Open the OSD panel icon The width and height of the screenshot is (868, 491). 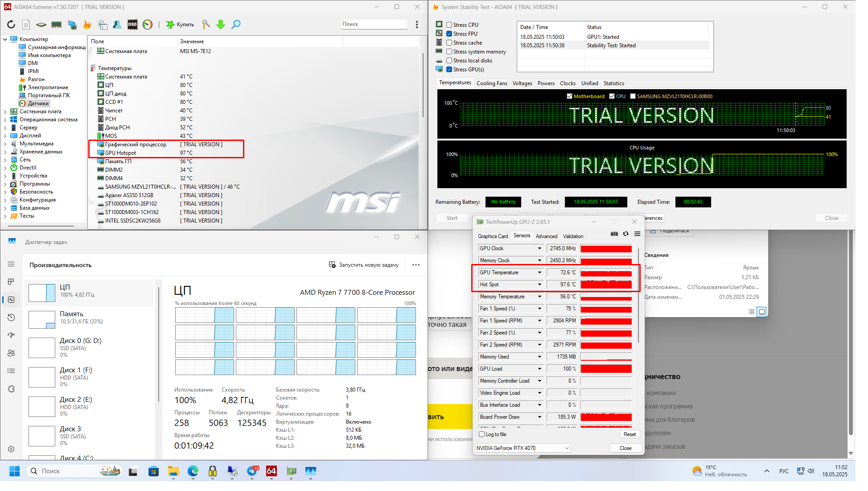(132, 25)
